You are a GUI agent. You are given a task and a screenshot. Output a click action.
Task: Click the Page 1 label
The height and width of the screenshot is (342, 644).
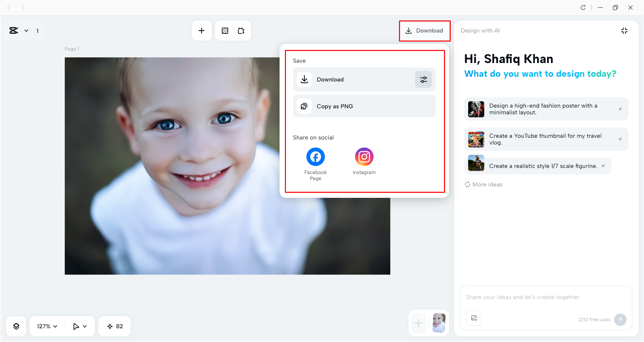[72, 49]
